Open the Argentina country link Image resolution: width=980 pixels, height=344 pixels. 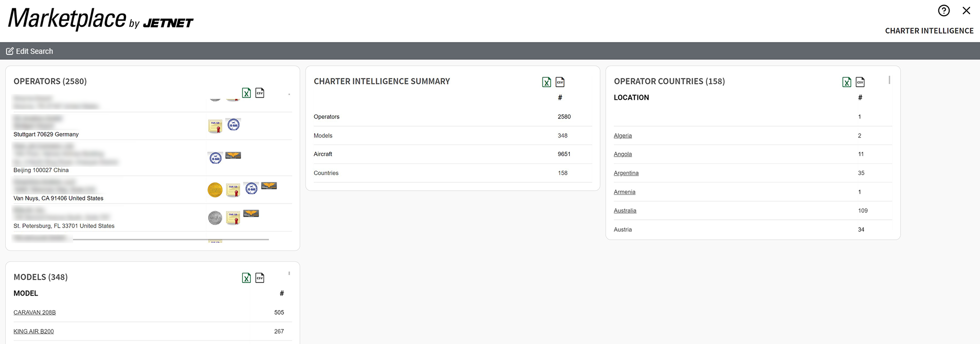point(626,173)
